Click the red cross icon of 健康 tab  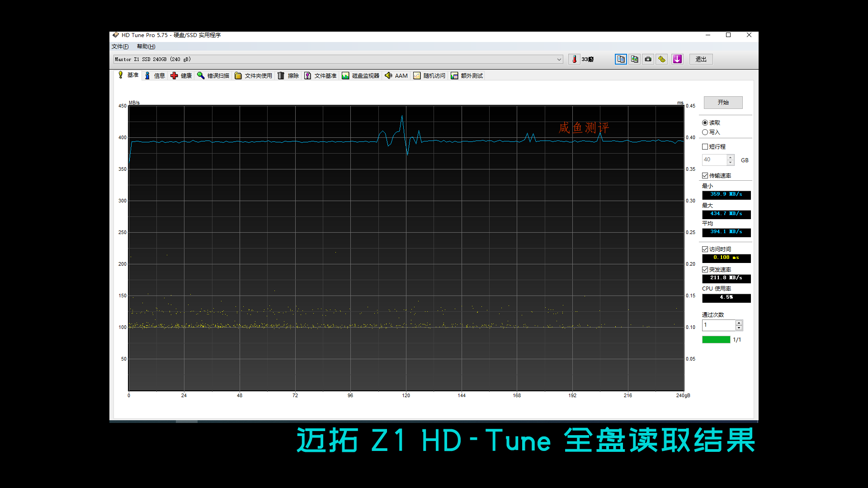click(174, 75)
